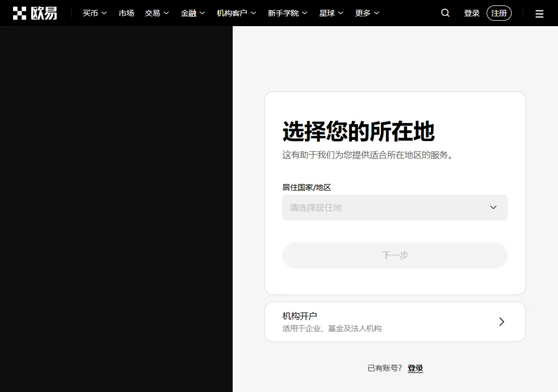Click the 注册 button in header
Image resolution: width=558 pixels, height=392 pixels.
(499, 13)
